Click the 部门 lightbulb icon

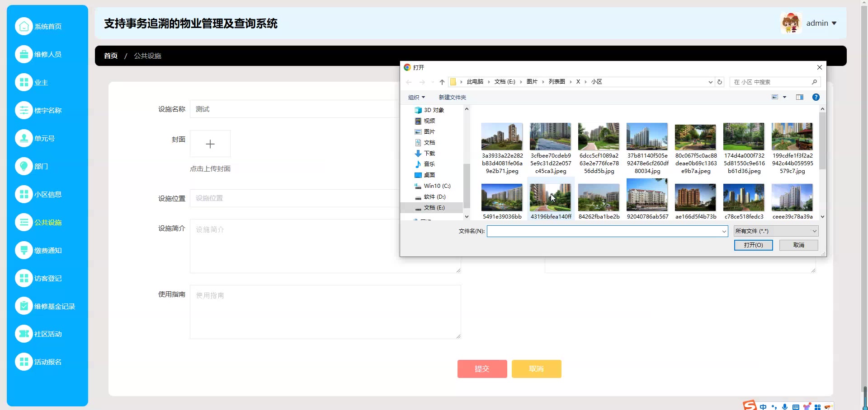coord(24,166)
